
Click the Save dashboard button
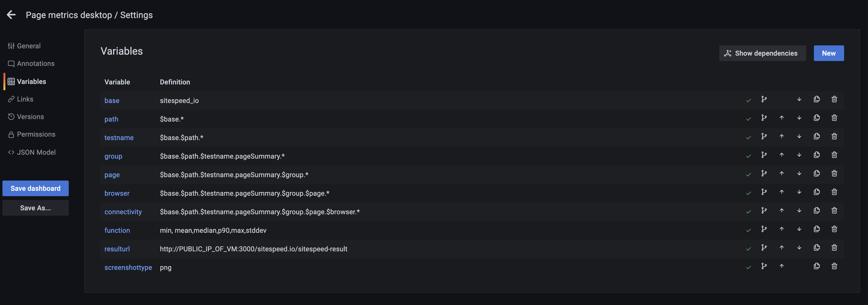pyautogui.click(x=35, y=188)
